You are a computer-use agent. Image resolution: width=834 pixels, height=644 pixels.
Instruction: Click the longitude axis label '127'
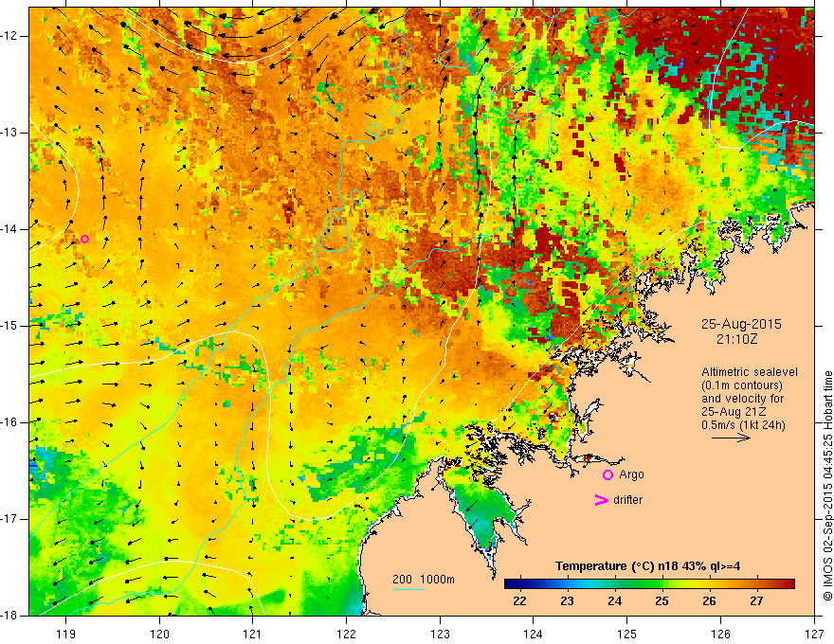tap(814, 634)
